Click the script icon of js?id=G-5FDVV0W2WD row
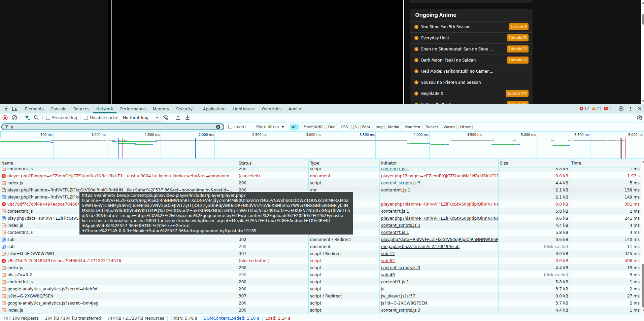644x321 pixels. [x=4, y=254]
